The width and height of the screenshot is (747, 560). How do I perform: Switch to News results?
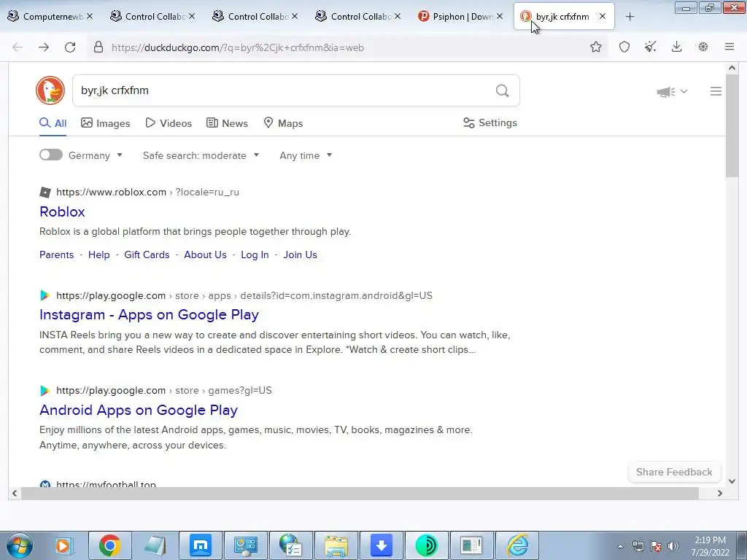(228, 123)
